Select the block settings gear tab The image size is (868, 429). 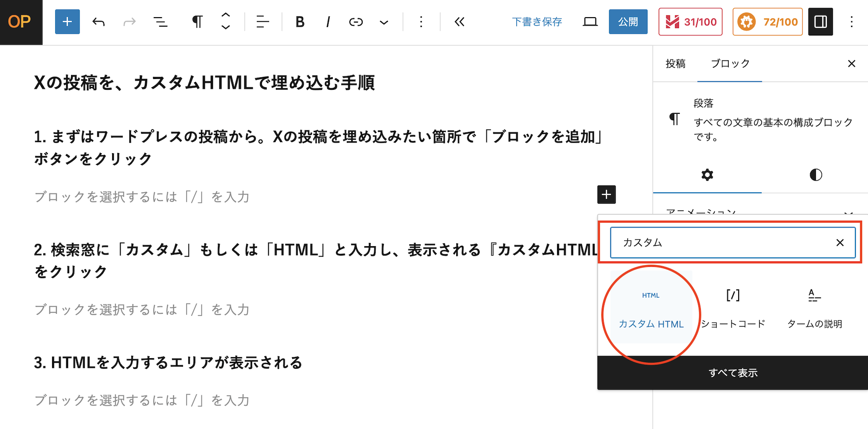click(707, 175)
